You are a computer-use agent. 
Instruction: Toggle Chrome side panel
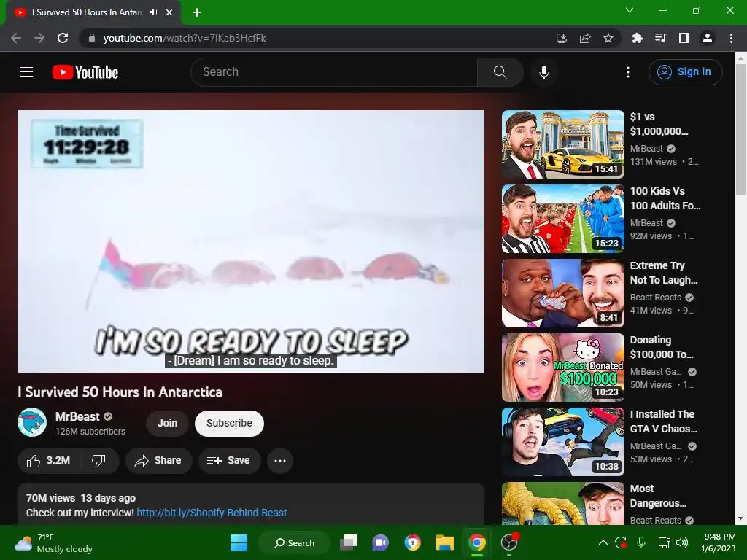click(684, 38)
